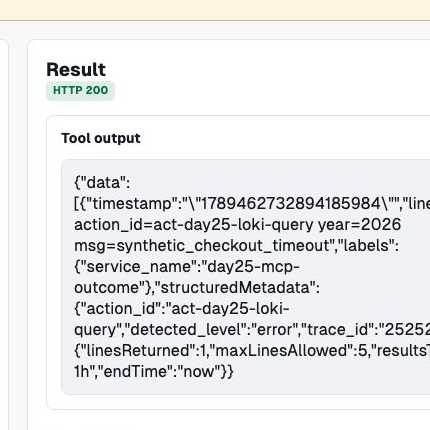Click the "structuredMetadata": text

pos(237,288)
